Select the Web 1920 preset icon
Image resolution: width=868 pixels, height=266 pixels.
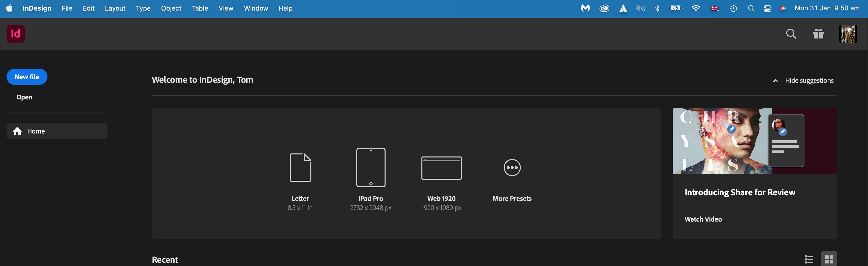(x=441, y=168)
